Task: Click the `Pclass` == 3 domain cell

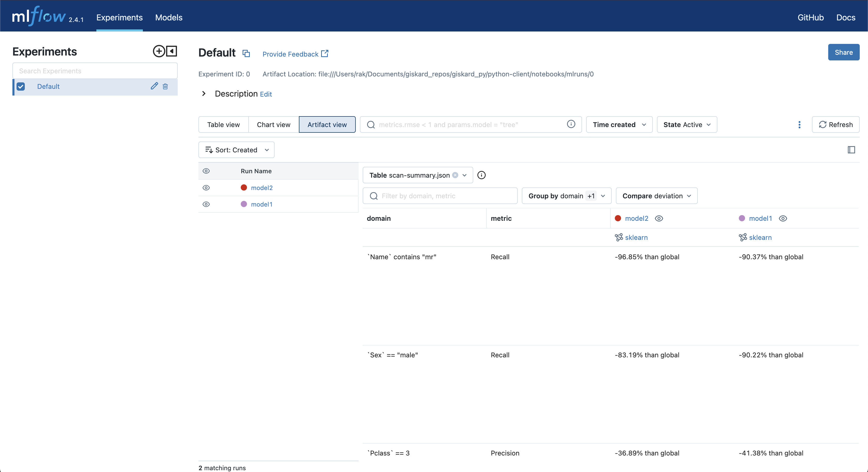Action: [389, 453]
